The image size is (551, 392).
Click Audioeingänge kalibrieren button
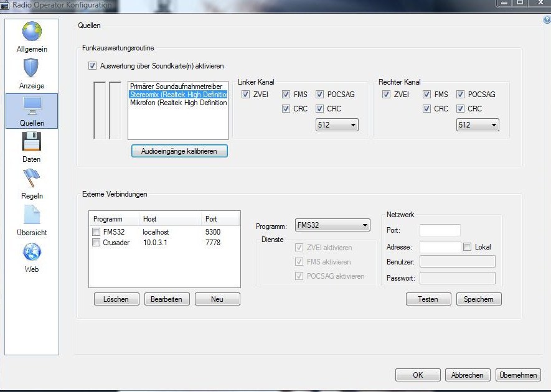click(179, 151)
